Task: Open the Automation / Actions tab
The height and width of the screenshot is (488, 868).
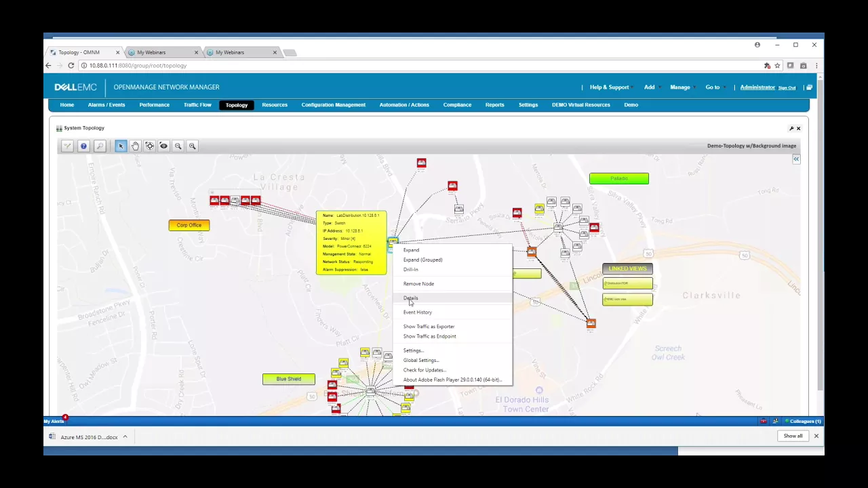Action: (x=404, y=105)
